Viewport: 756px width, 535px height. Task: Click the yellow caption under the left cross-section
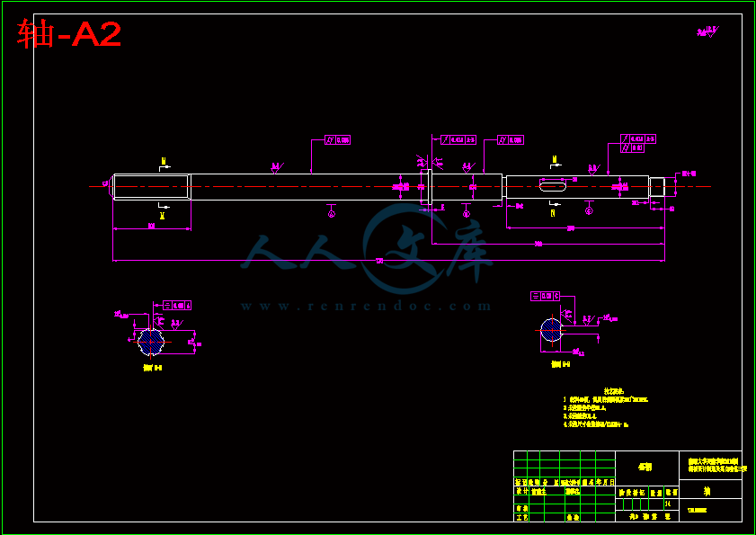[x=152, y=368]
